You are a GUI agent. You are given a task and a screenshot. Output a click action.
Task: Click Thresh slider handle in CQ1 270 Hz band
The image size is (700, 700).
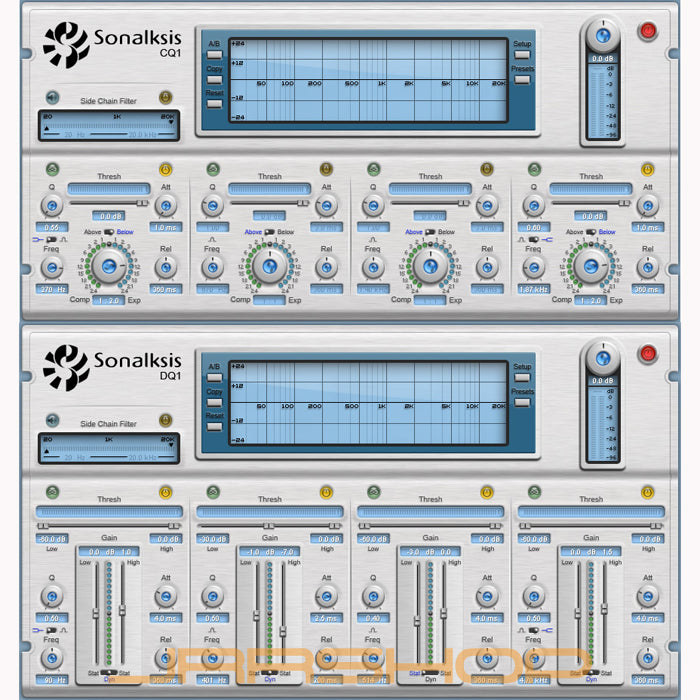click(142, 203)
